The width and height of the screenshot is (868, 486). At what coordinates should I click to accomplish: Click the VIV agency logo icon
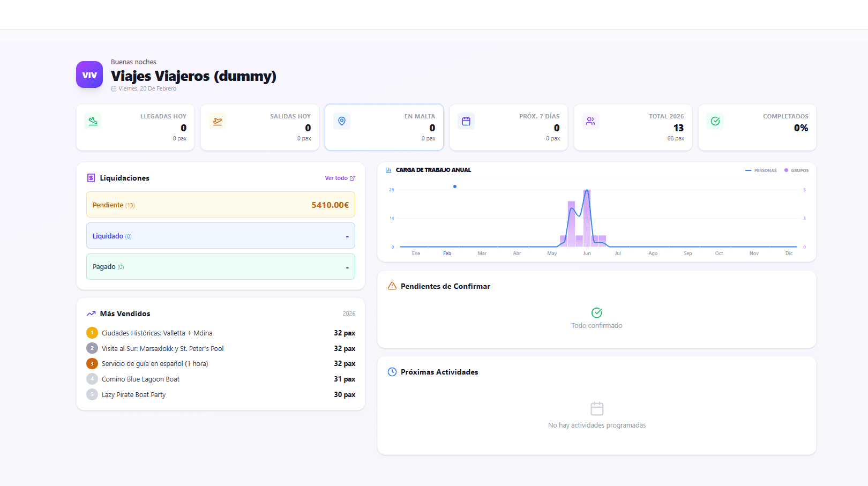coord(89,75)
